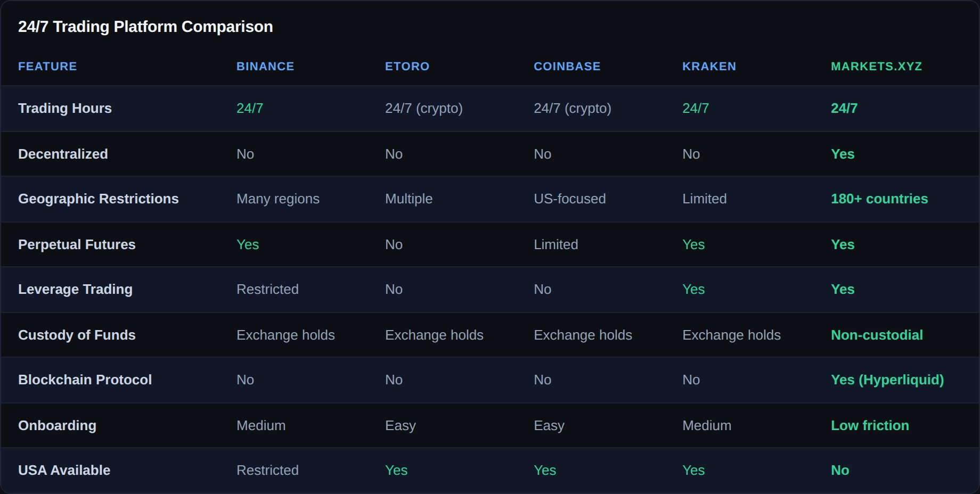Click Kraken's 24/7 trading hours value
This screenshot has width=980, height=494.
click(x=696, y=108)
